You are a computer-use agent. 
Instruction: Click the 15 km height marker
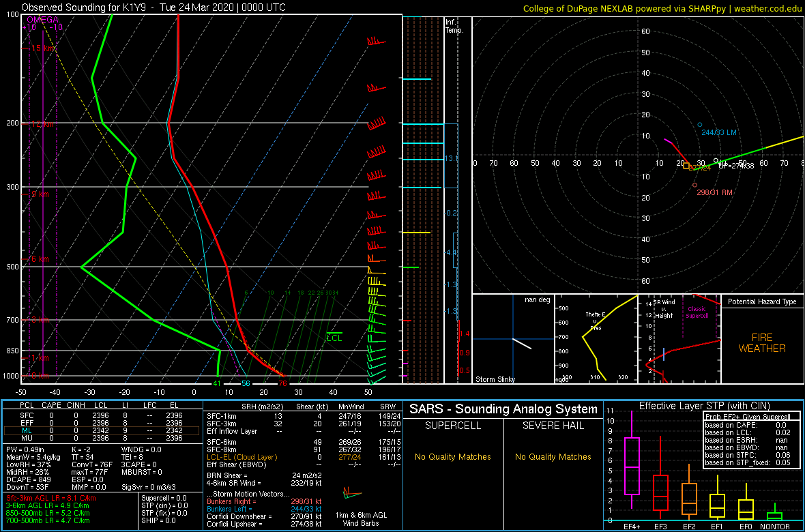42,48
